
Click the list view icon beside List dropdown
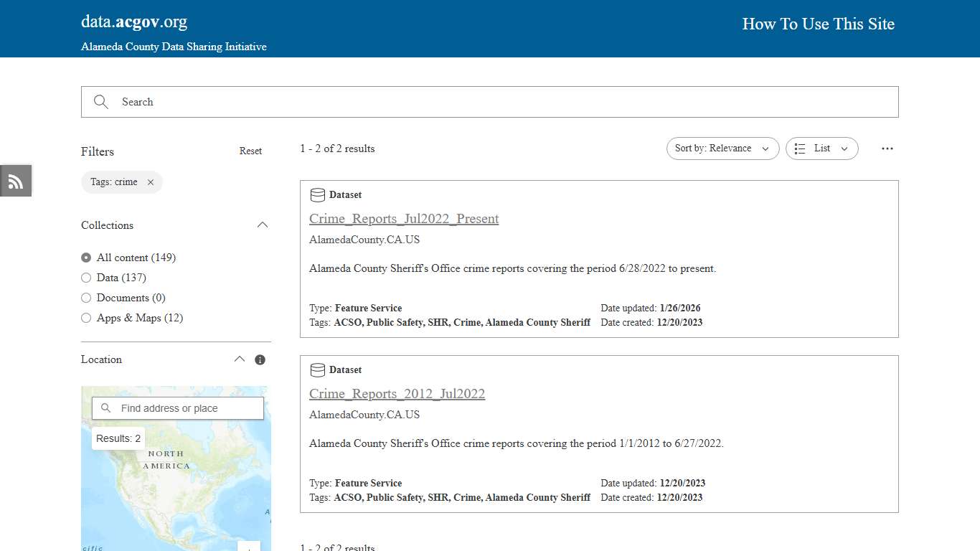click(x=800, y=149)
